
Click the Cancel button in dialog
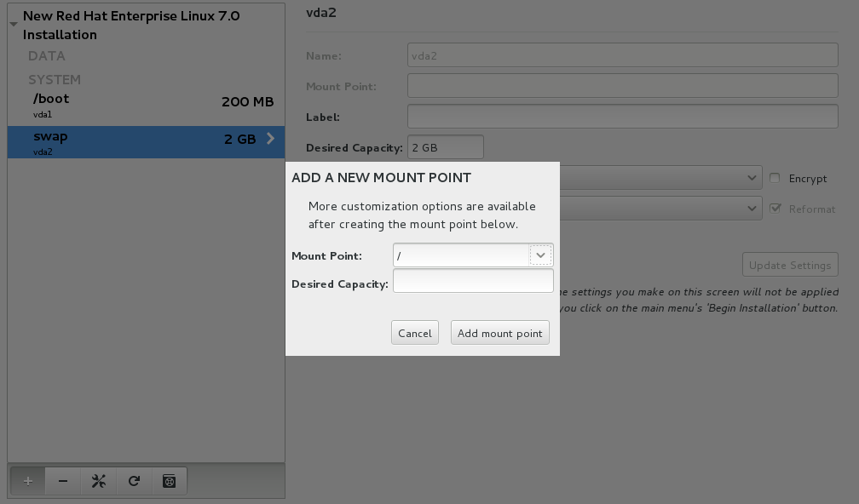tap(415, 333)
